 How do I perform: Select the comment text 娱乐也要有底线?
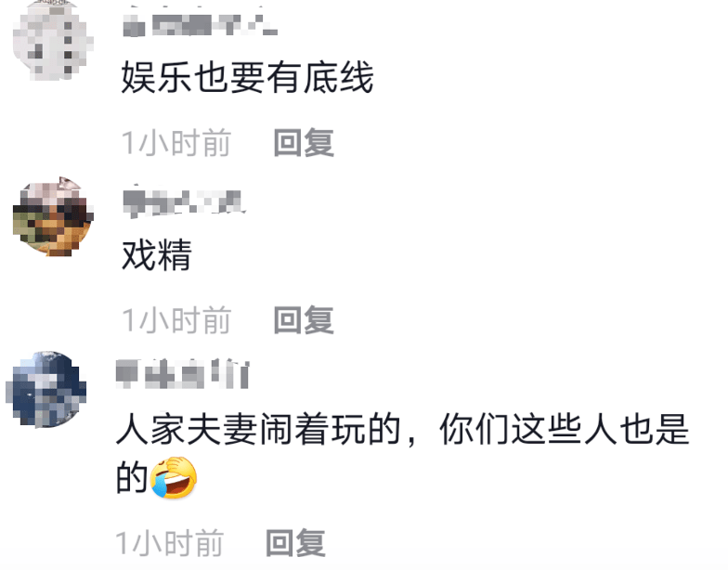pyautogui.click(x=247, y=78)
